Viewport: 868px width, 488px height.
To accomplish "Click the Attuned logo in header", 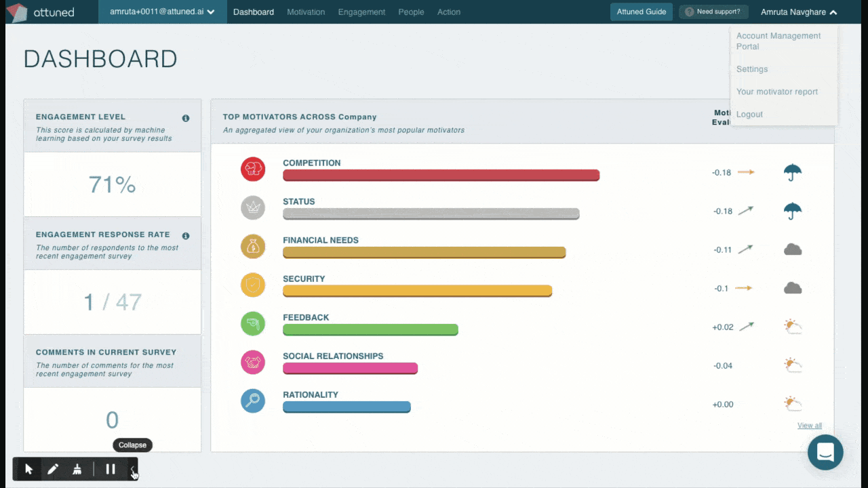I will tap(40, 12).
